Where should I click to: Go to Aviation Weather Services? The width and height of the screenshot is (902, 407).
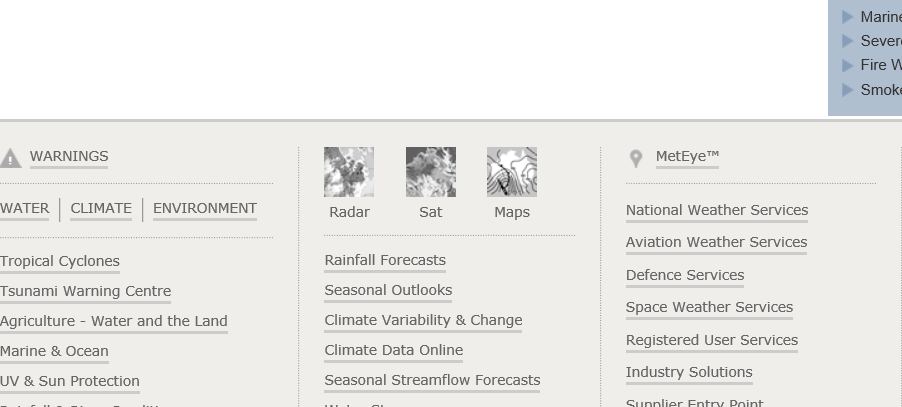716,243
